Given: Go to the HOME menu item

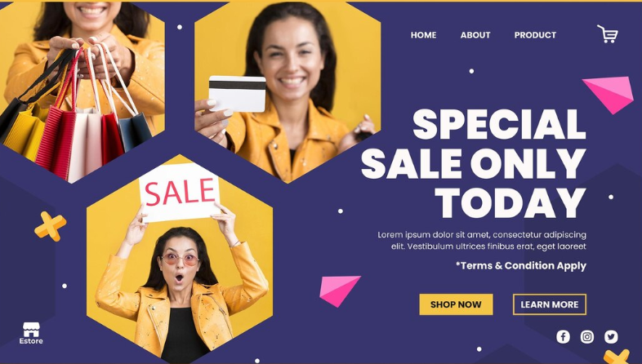Looking at the screenshot, I should pyautogui.click(x=423, y=35).
